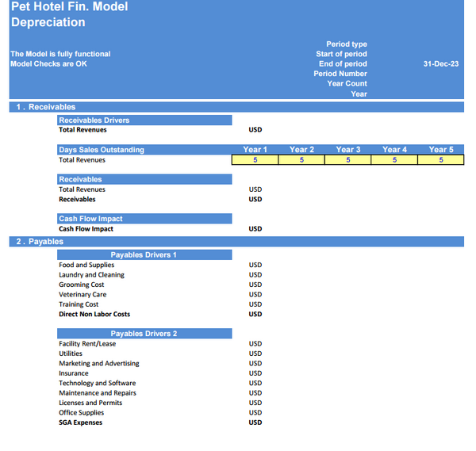Select the SGA Expenses total label

point(80,422)
